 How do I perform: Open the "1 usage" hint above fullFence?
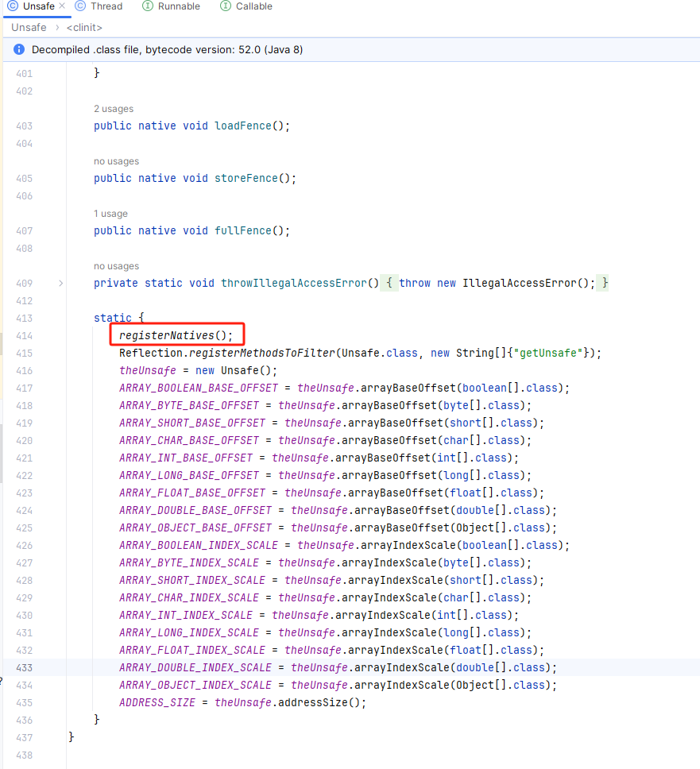click(110, 214)
